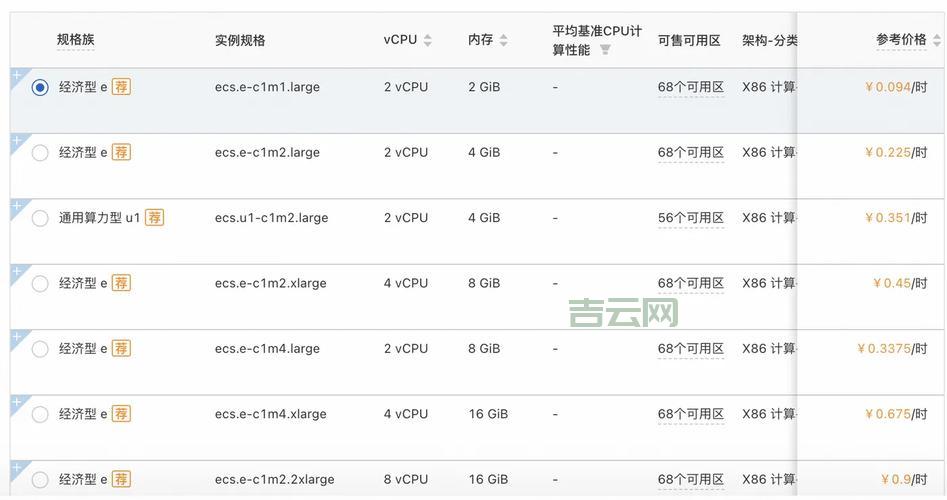Sort instances by 参考价格 arrows

click(x=937, y=41)
